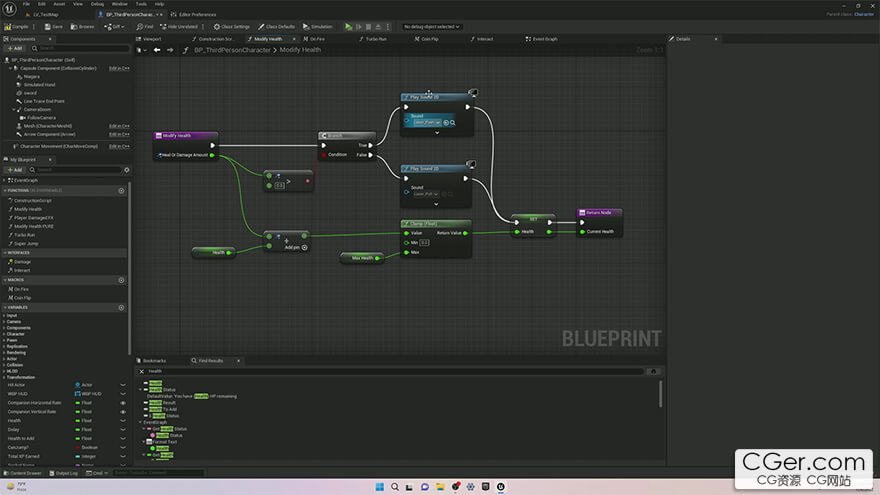Open the Help menu
Screen dimensions: 880x495
tap(159, 4)
